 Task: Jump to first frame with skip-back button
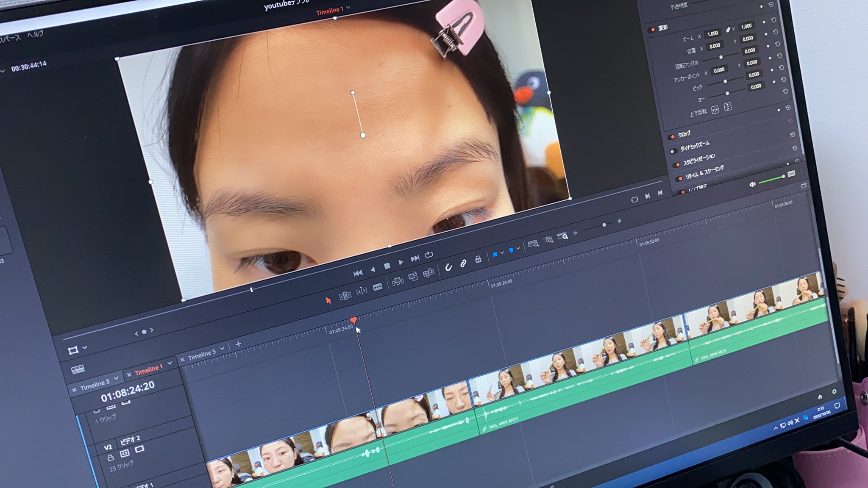[x=358, y=273]
